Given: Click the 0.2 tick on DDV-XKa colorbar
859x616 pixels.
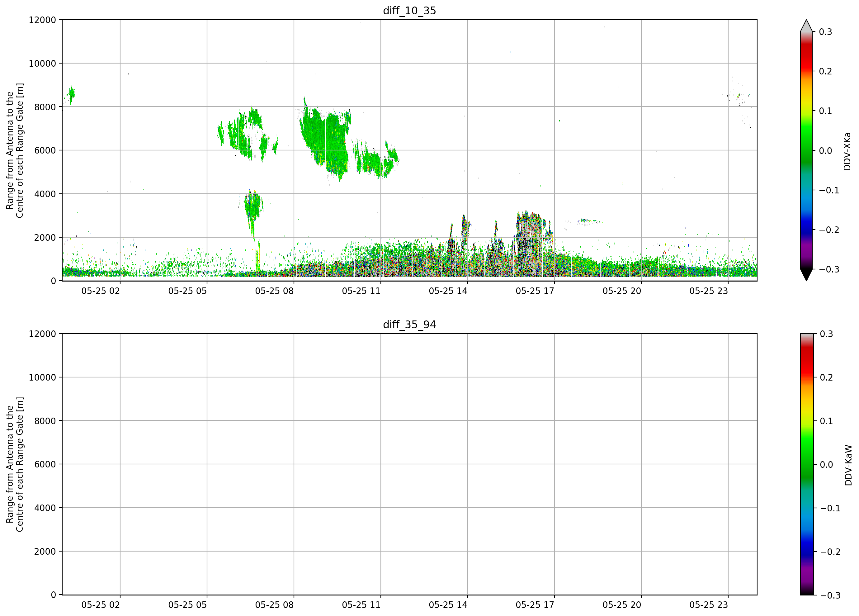Looking at the screenshot, I should [826, 72].
